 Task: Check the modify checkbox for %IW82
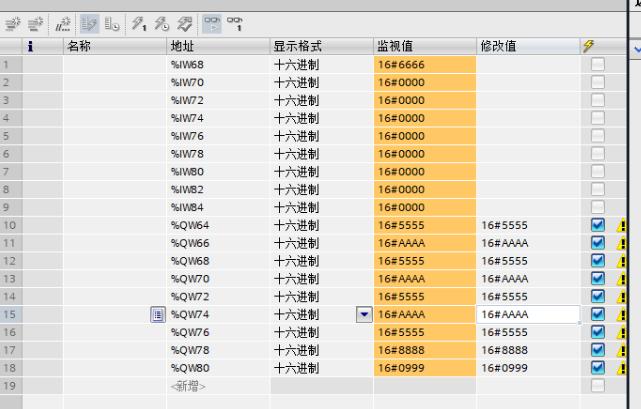598,189
